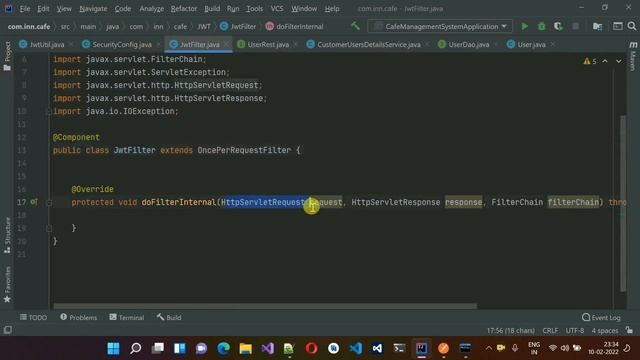This screenshot has height=360, width=640.
Task: Open the Problems tool window
Action: pyautogui.click(x=78, y=317)
